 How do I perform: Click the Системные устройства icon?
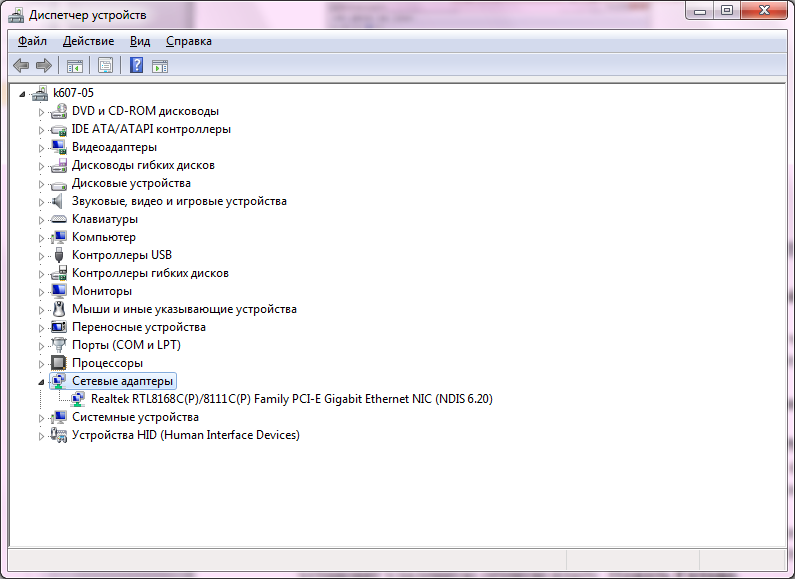point(59,417)
